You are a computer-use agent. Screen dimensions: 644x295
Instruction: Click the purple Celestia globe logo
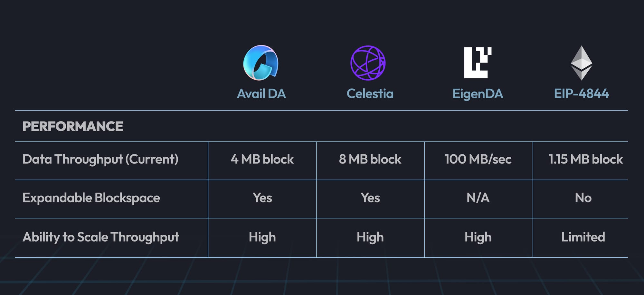coord(368,63)
